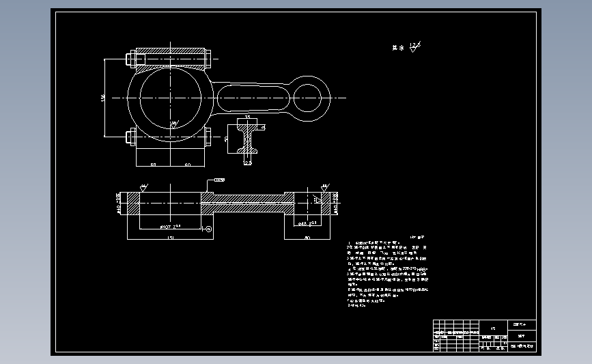This screenshot has width=592, height=364.
Task: Click the big-end bore circle of connecting rod
Action: click(x=170, y=98)
